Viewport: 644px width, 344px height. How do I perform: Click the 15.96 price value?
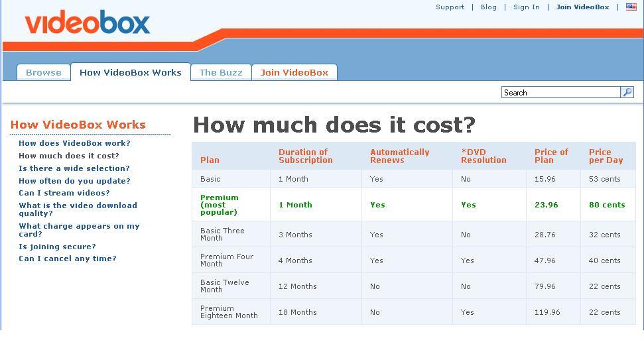coord(545,179)
